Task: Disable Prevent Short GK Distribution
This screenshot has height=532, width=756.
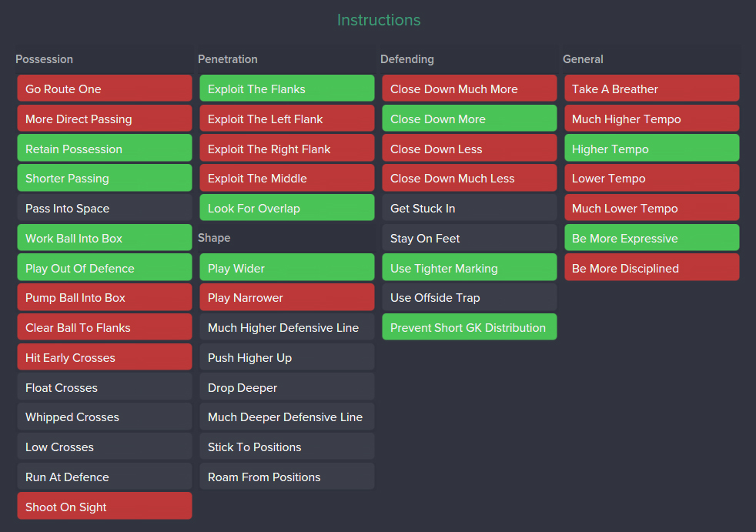Action: click(x=469, y=328)
